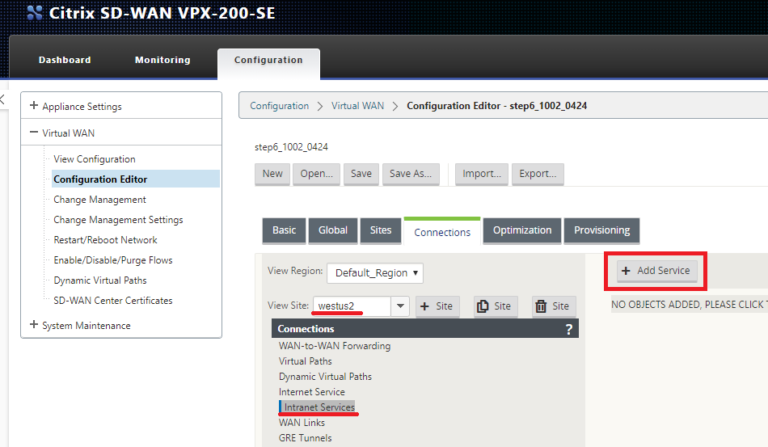Screen dimensions: 768x447
Task: Switch to the Monitoring tab
Action: click(163, 60)
